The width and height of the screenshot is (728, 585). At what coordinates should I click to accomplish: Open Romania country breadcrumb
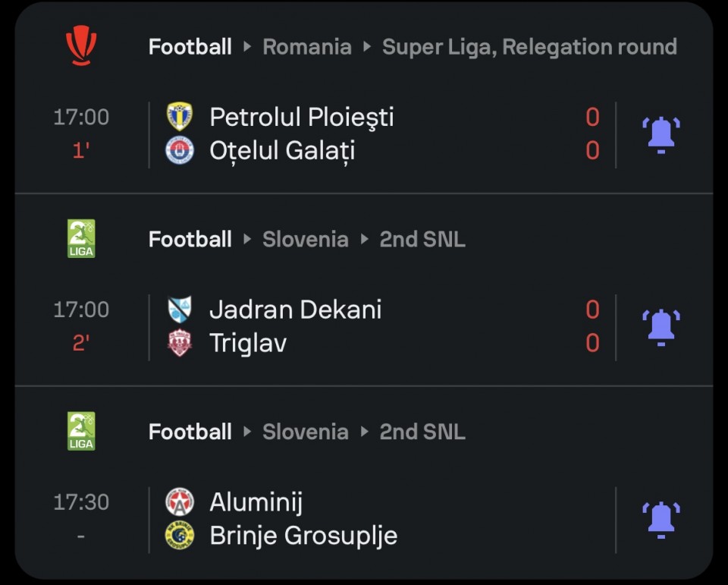coord(307,47)
